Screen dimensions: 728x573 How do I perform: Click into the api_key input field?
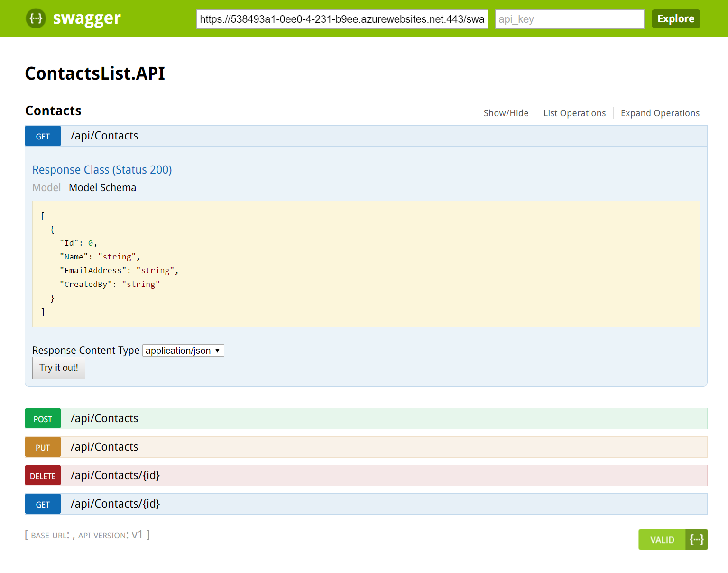(x=569, y=19)
